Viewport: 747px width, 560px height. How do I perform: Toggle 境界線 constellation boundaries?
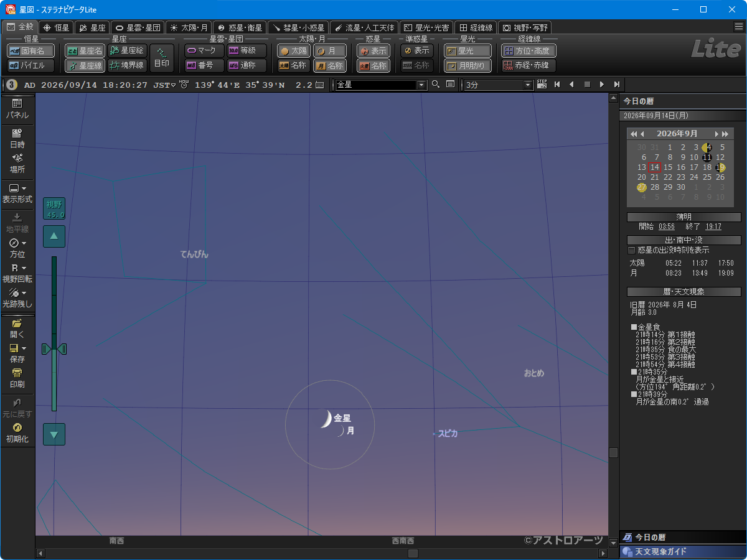coord(127,65)
